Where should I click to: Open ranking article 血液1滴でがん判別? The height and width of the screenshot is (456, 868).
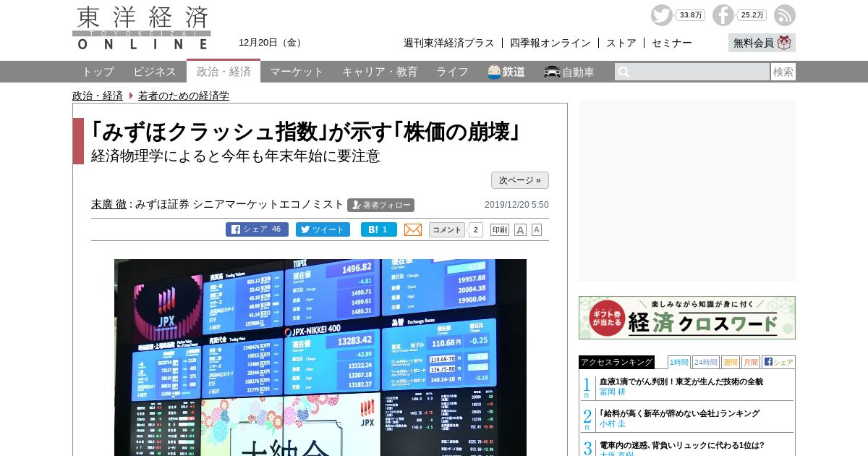(681, 381)
